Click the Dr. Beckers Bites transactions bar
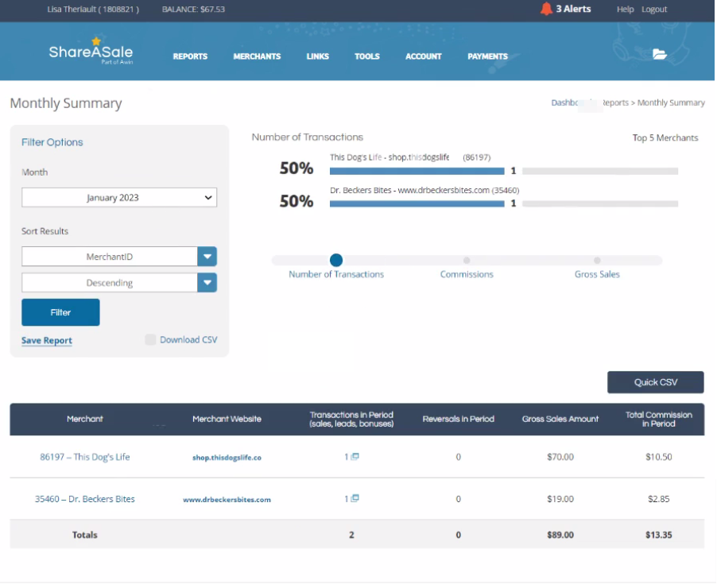Image resolution: width=717 pixels, height=588 pixels. 417,204
